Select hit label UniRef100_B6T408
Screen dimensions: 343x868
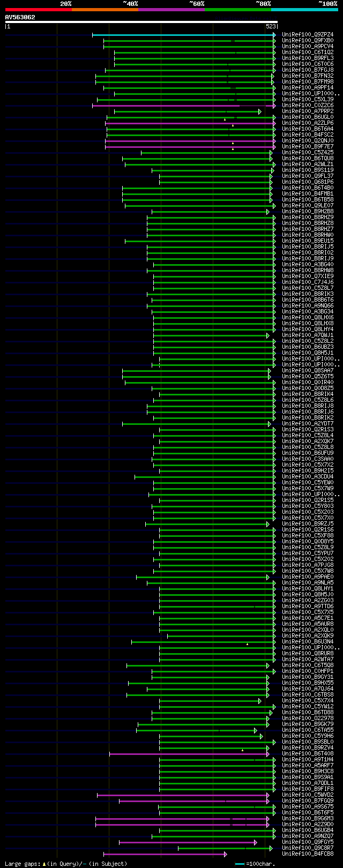tap(308, 754)
